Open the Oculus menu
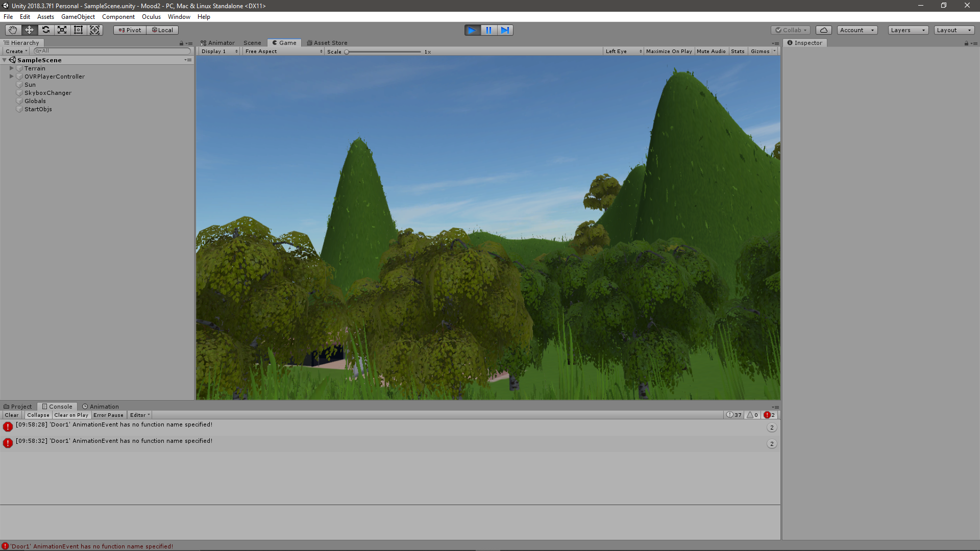980x551 pixels. point(151,17)
